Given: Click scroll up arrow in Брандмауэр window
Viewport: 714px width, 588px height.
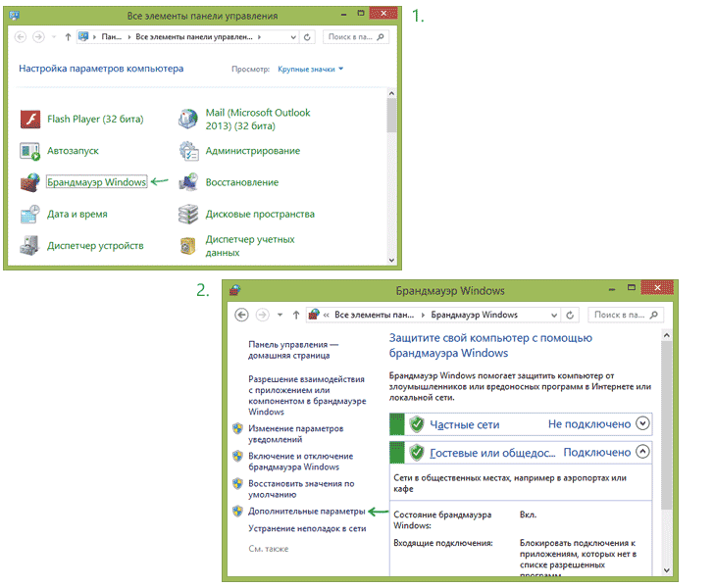Looking at the screenshot, I should (667, 335).
